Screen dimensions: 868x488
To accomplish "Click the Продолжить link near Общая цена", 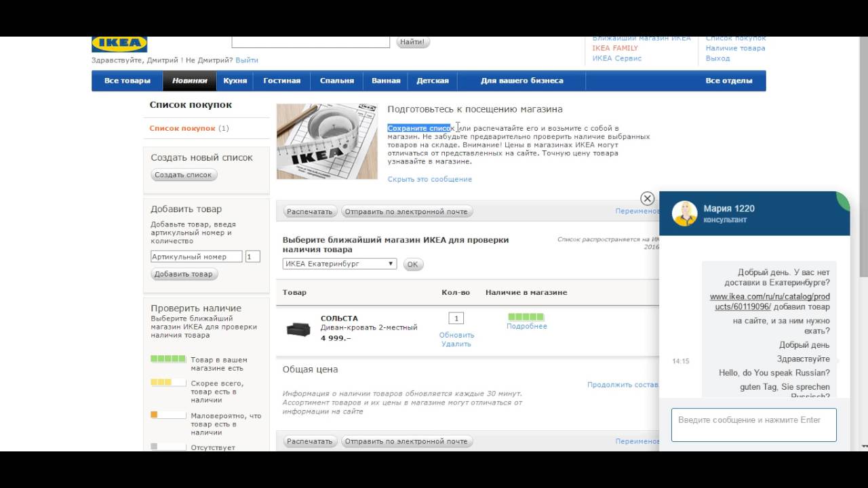I will click(623, 384).
